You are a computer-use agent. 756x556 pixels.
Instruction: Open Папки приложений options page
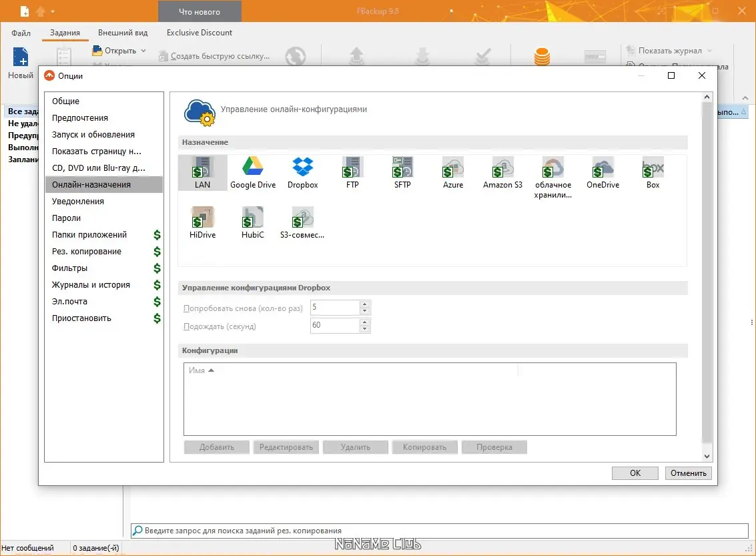tap(103, 235)
